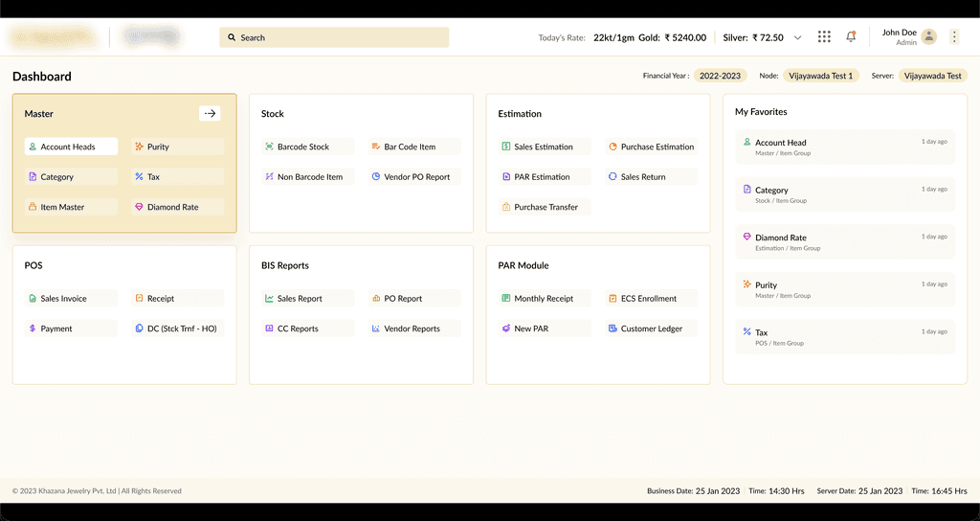This screenshot has width=980, height=521.
Task: Click the Vendor PO Report icon
Action: click(x=375, y=176)
